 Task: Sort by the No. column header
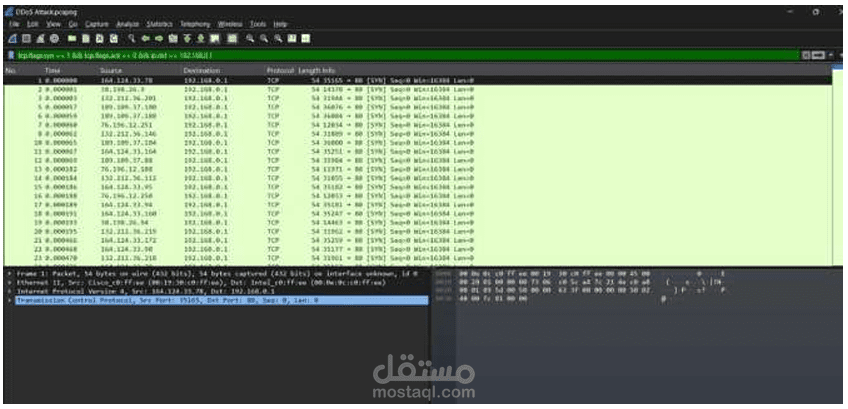click(x=10, y=71)
